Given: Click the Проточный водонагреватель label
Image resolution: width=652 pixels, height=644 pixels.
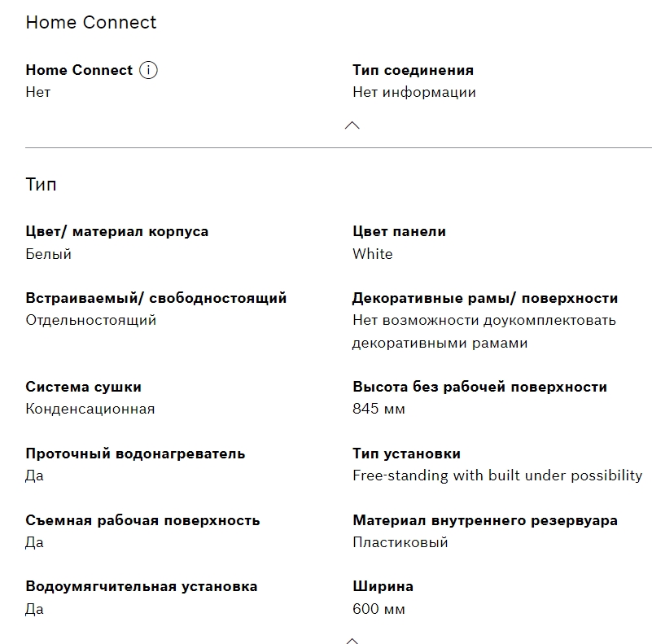Looking at the screenshot, I should point(135,453).
